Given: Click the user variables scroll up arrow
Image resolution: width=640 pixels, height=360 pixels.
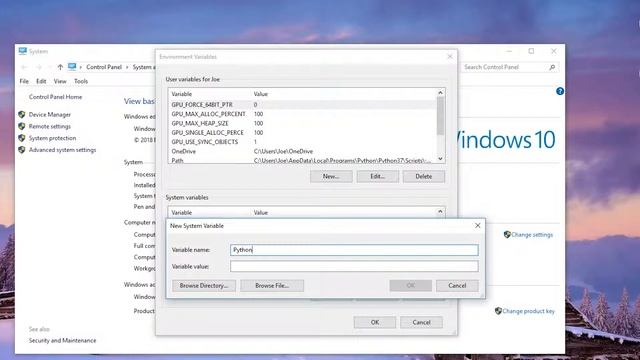Looking at the screenshot, I should point(440,93).
